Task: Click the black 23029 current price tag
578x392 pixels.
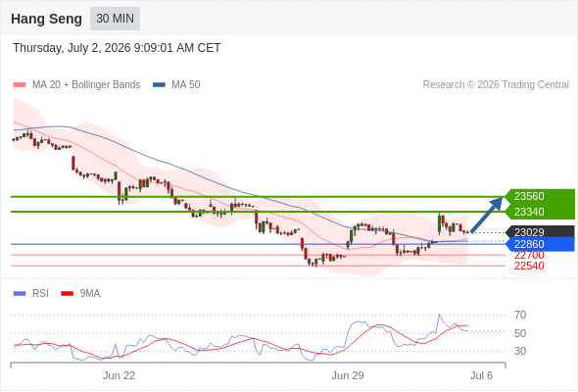Action: tap(540, 232)
